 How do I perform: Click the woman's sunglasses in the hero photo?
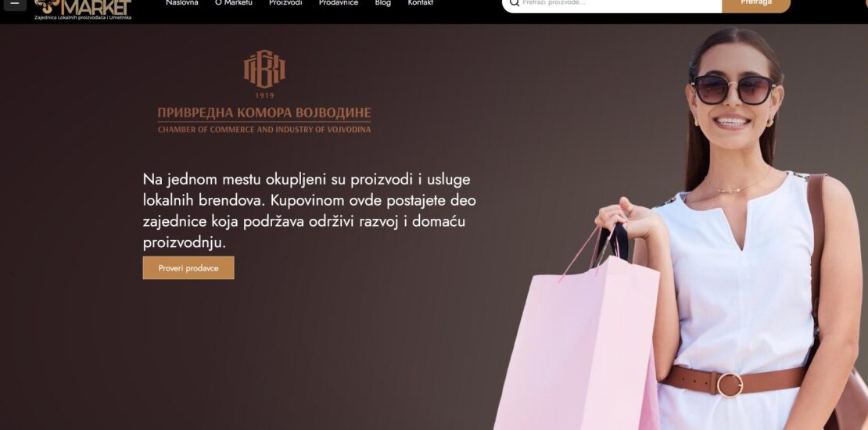[733, 89]
